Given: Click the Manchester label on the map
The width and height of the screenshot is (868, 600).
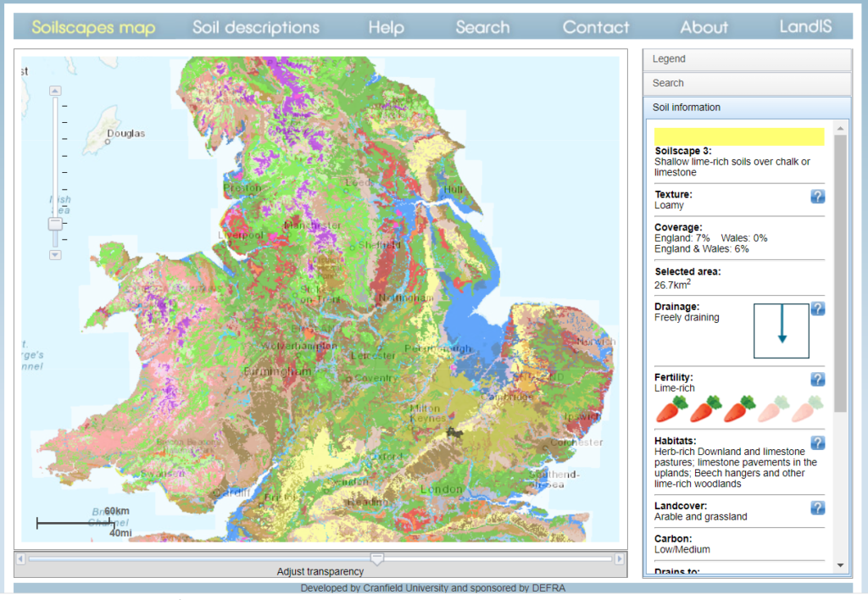Looking at the screenshot, I should click(x=312, y=225).
